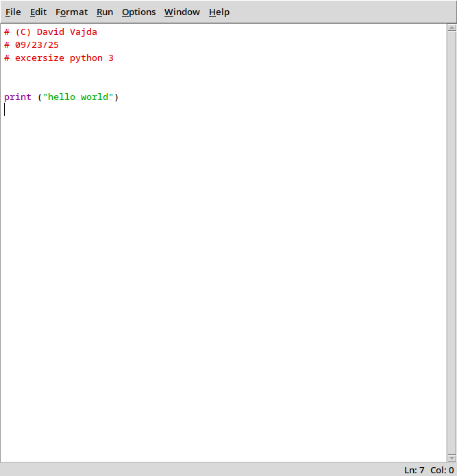Click the closing parenthesis after the string
457x476 pixels.
116,97
